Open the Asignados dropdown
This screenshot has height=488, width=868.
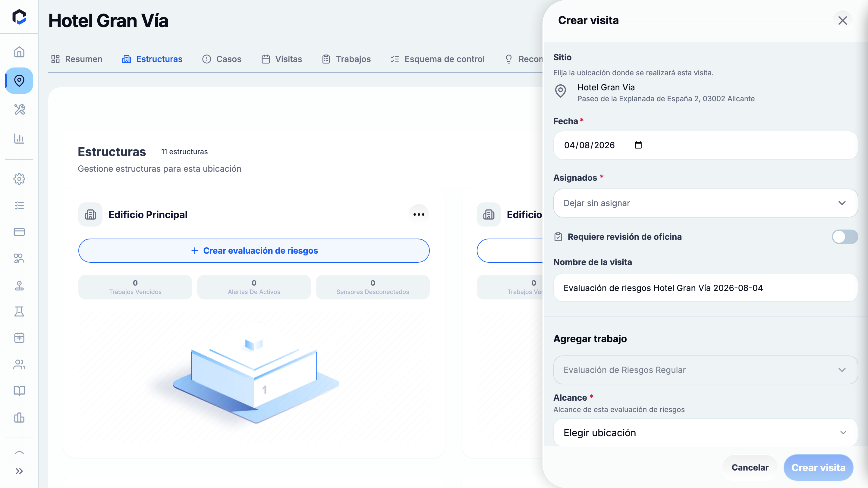pos(705,203)
